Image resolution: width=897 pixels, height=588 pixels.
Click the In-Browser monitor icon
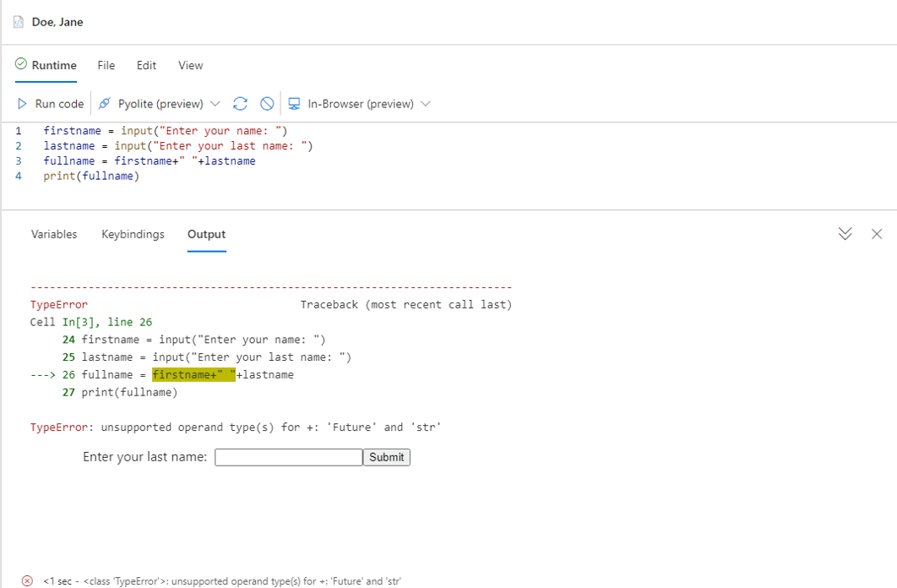pyautogui.click(x=293, y=103)
